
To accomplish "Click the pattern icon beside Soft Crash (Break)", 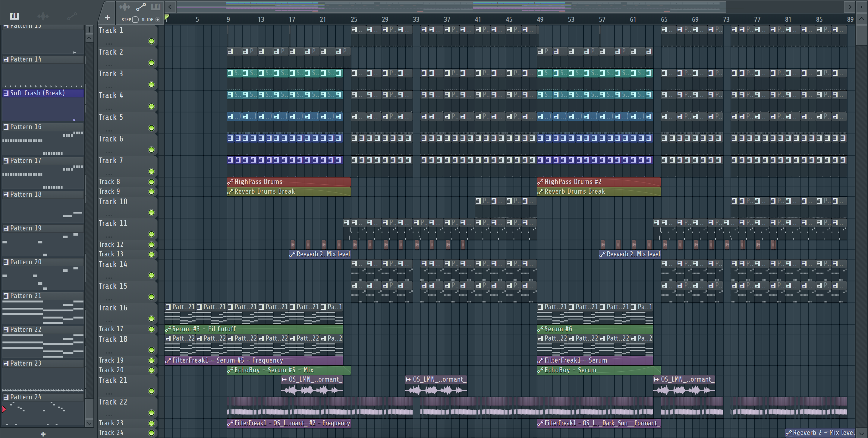I will [x=6, y=93].
